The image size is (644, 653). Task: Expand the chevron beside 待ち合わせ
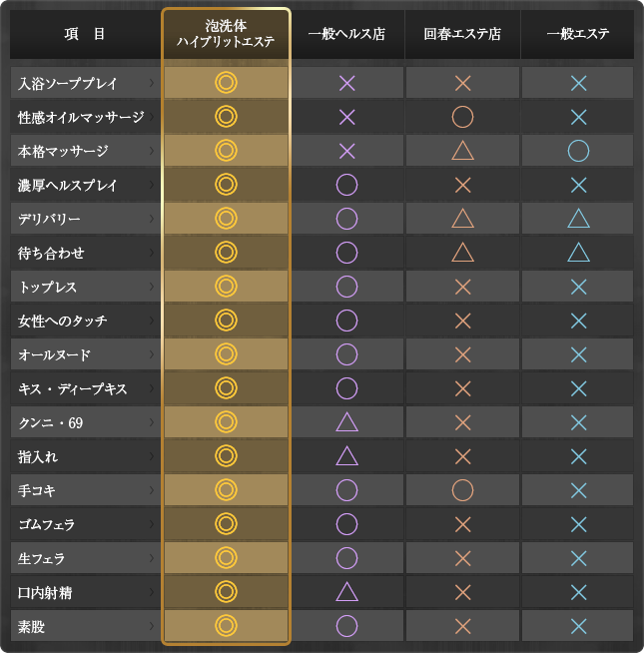(152, 253)
